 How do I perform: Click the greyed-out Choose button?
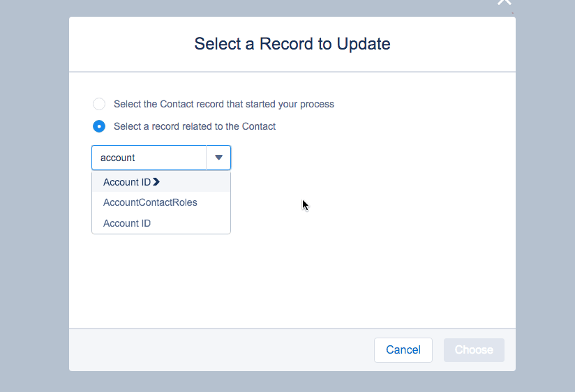pos(474,350)
